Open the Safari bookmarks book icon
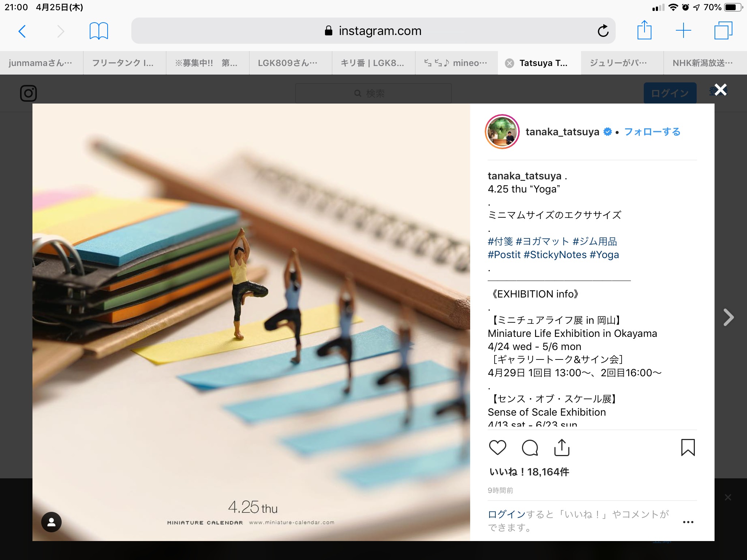Screen dimensions: 747x560 point(99,31)
